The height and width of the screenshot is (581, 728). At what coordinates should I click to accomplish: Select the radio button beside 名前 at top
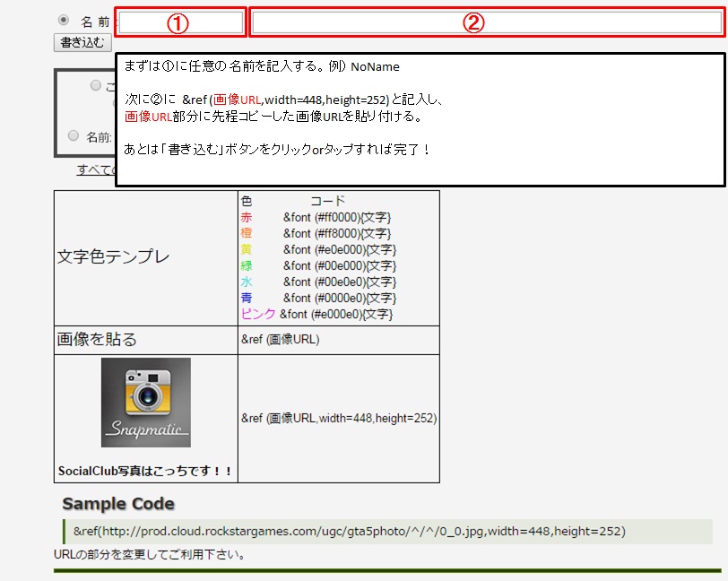coord(64,20)
